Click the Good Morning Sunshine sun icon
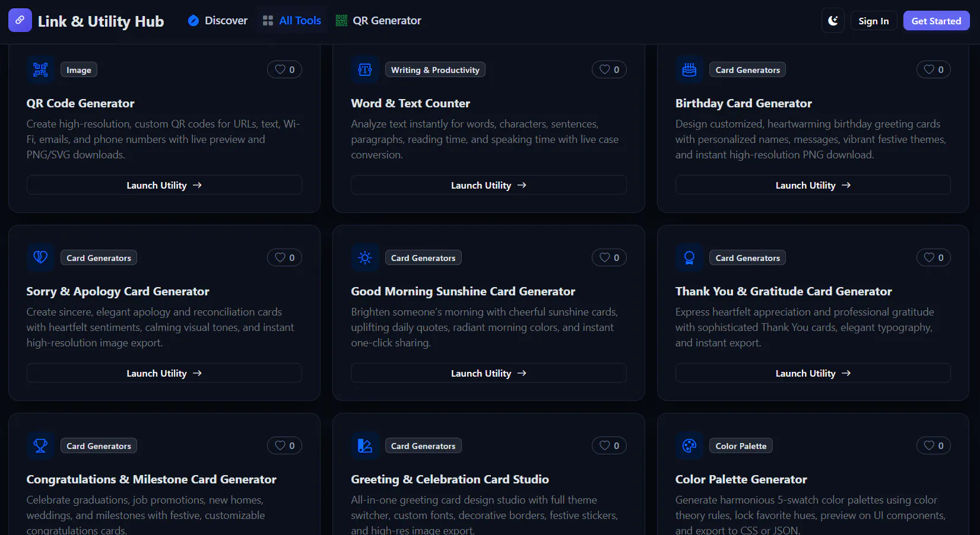Image resolution: width=980 pixels, height=535 pixels. (365, 258)
